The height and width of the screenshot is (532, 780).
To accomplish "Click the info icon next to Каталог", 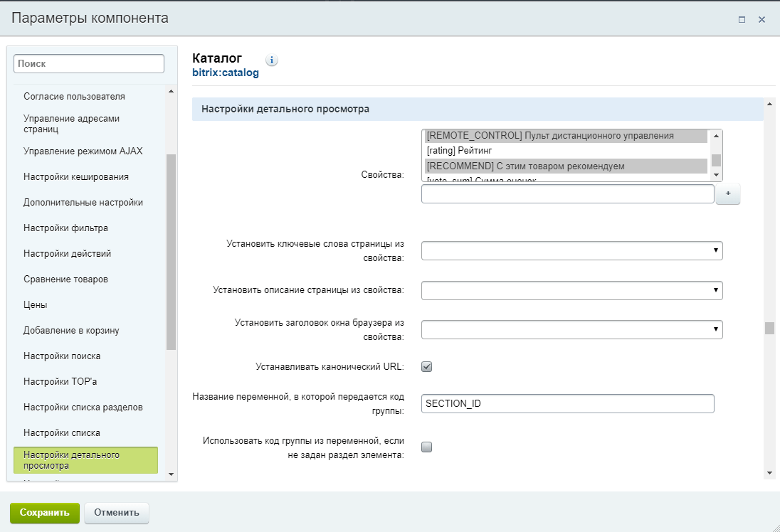I will [x=272, y=60].
